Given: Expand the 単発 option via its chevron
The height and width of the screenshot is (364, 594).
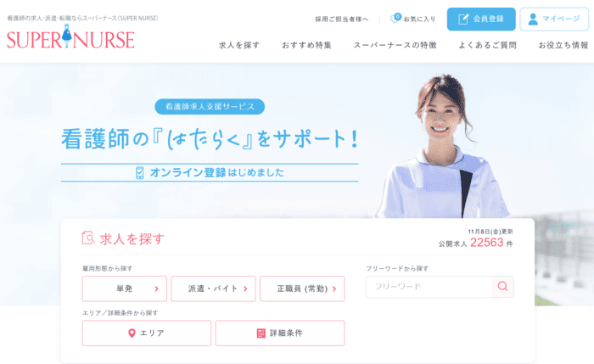Looking at the screenshot, I should click(x=156, y=289).
